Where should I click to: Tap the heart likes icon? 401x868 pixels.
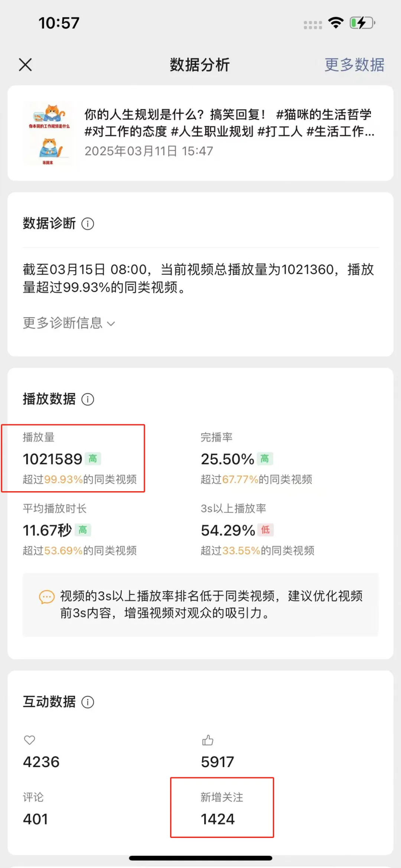click(x=30, y=740)
